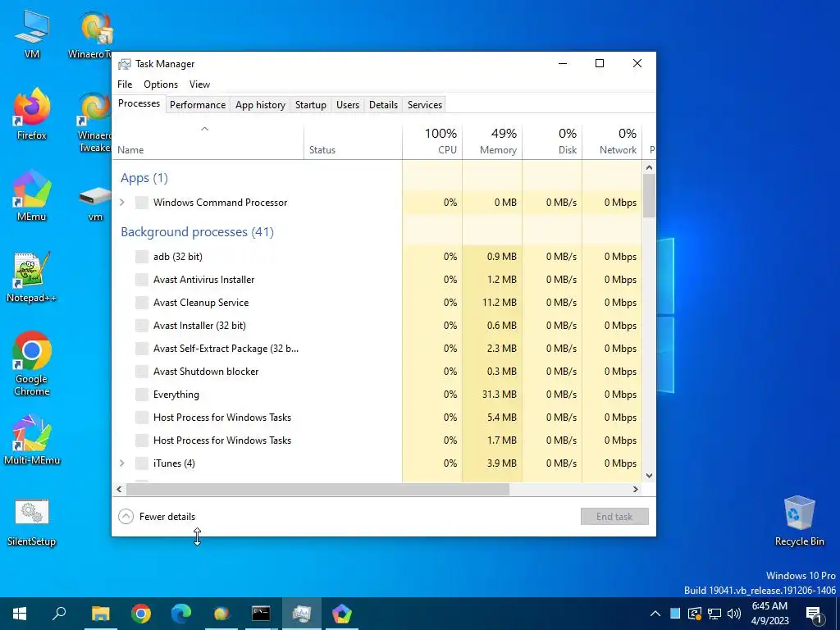Launch the MEmu desktop shortcut
This screenshot has width=840, height=630.
point(32,195)
